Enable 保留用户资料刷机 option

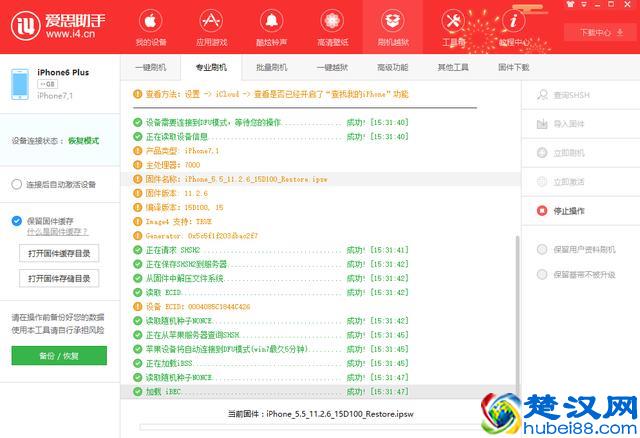(x=576, y=249)
